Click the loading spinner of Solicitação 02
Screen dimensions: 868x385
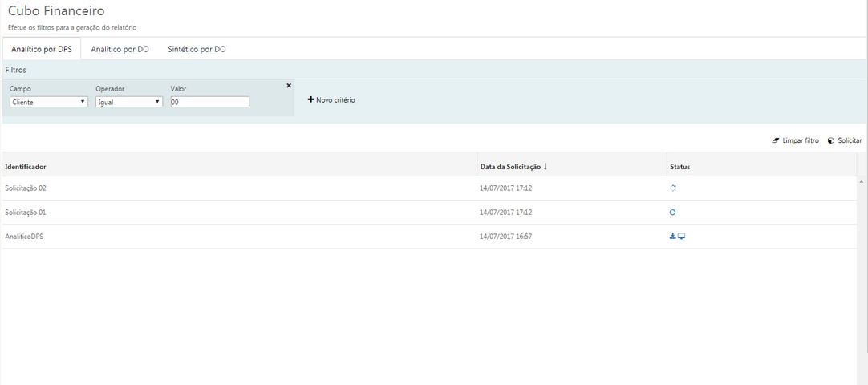coord(673,188)
